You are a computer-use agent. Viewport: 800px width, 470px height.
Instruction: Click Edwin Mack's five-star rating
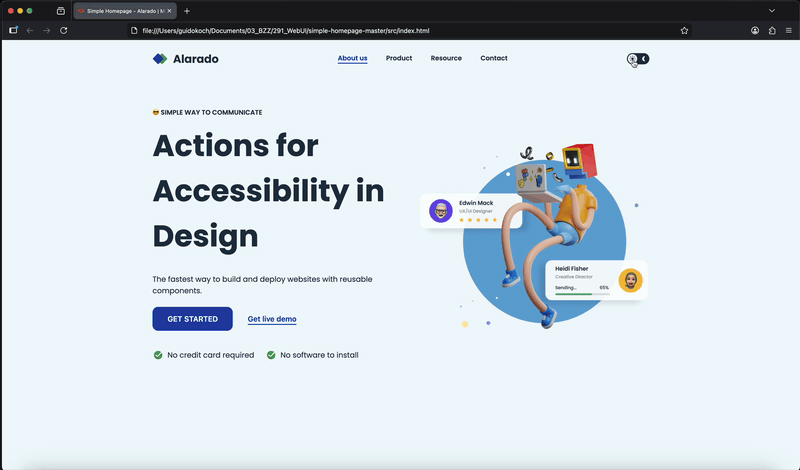[x=478, y=220]
